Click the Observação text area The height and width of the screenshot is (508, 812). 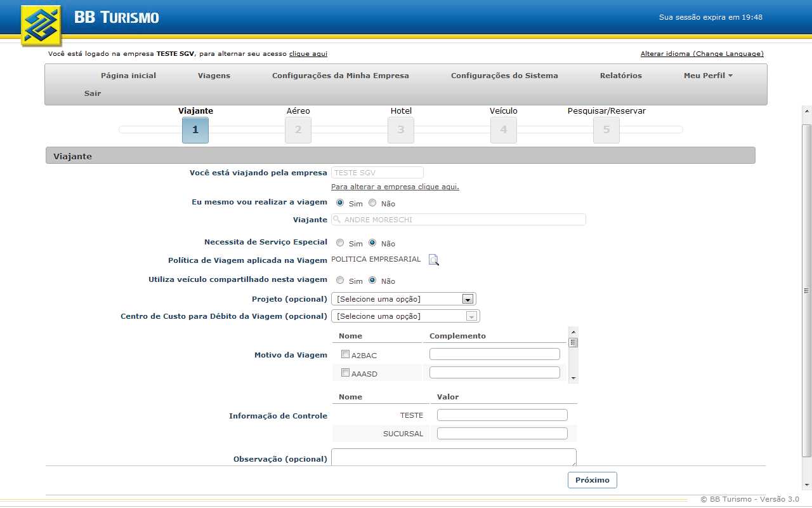coord(454,457)
